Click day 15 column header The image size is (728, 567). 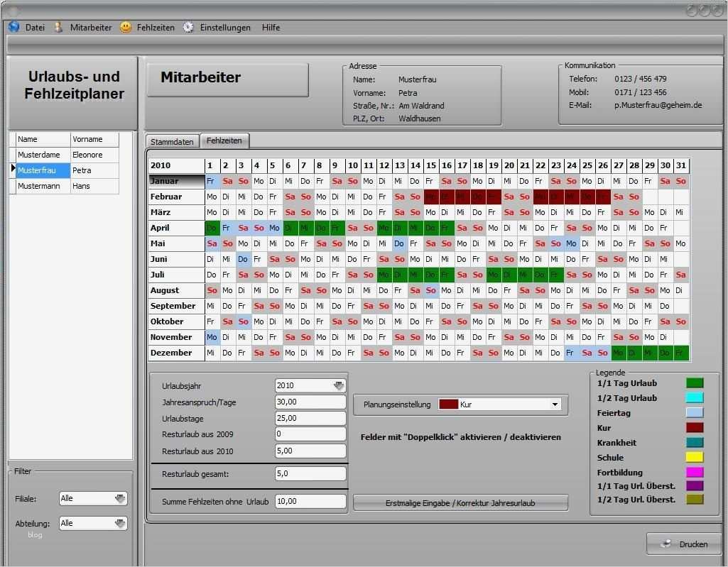(x=431, y=165)
